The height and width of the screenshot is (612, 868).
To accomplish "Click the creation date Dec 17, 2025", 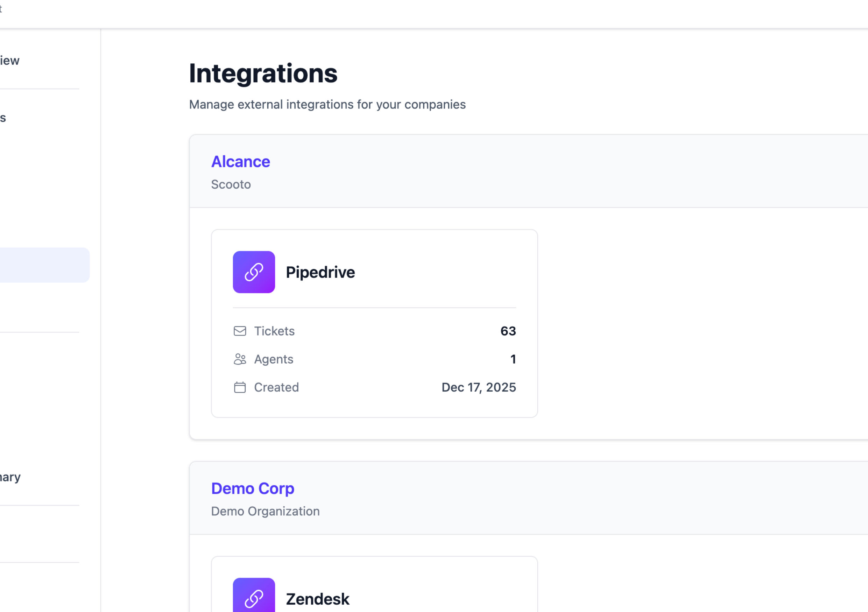I will click(x=479, y=387).
